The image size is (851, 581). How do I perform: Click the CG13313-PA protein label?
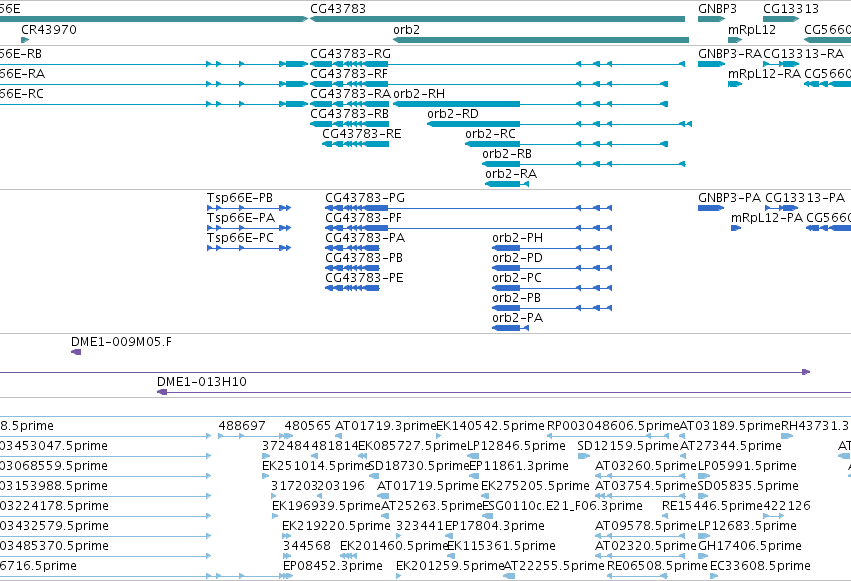click(x=805, y=198)
